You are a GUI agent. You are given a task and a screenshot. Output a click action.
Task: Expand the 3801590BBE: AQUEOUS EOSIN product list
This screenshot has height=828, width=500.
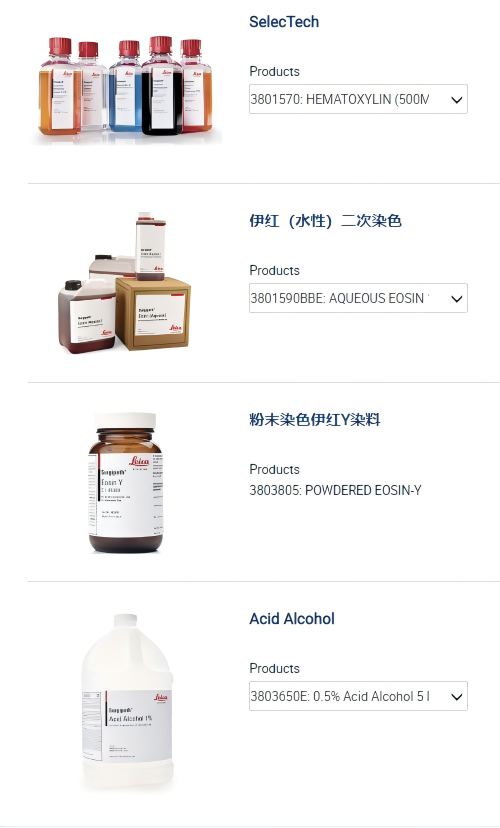pos(358,298)
